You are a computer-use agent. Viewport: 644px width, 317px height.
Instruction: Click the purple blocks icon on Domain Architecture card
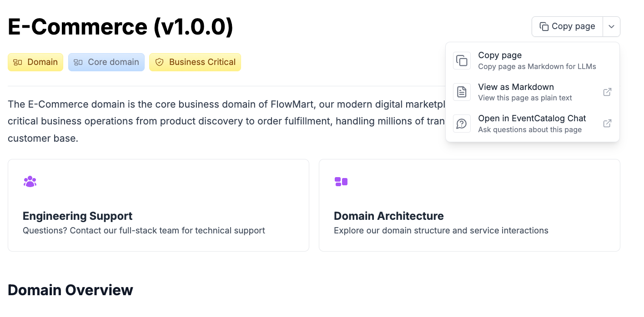(341, 181)
